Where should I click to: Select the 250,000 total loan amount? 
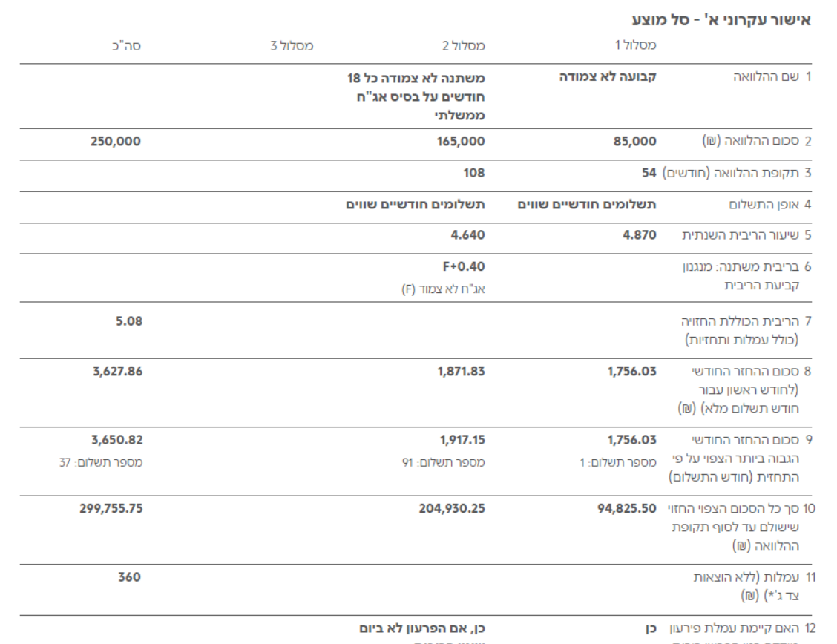116,142
